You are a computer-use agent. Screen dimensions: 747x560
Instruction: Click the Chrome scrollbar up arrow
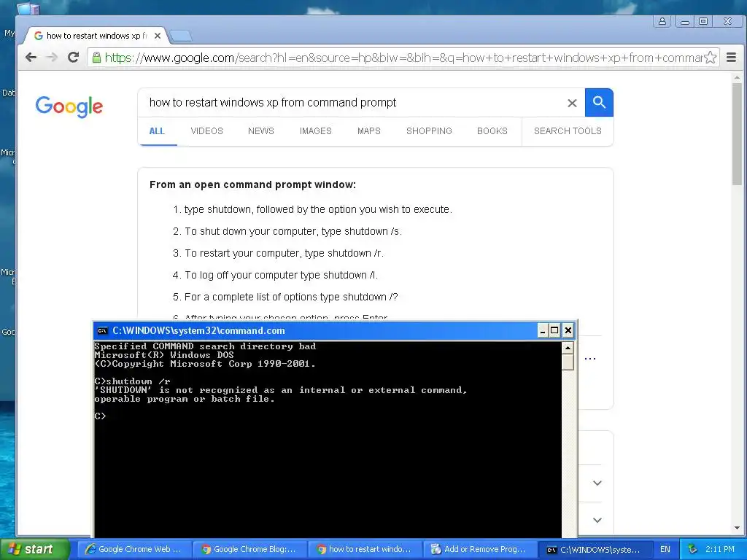(x=737, y=77)
